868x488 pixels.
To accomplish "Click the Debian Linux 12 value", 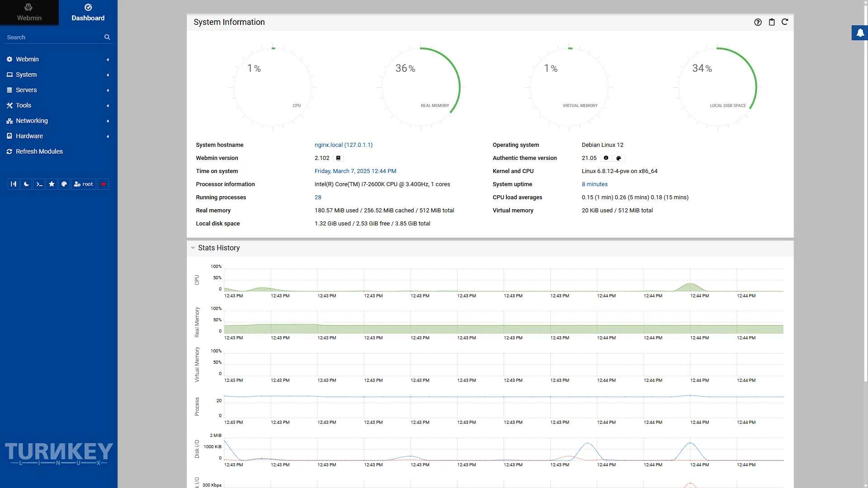I will pyautogui.click(x=602, y=145).
